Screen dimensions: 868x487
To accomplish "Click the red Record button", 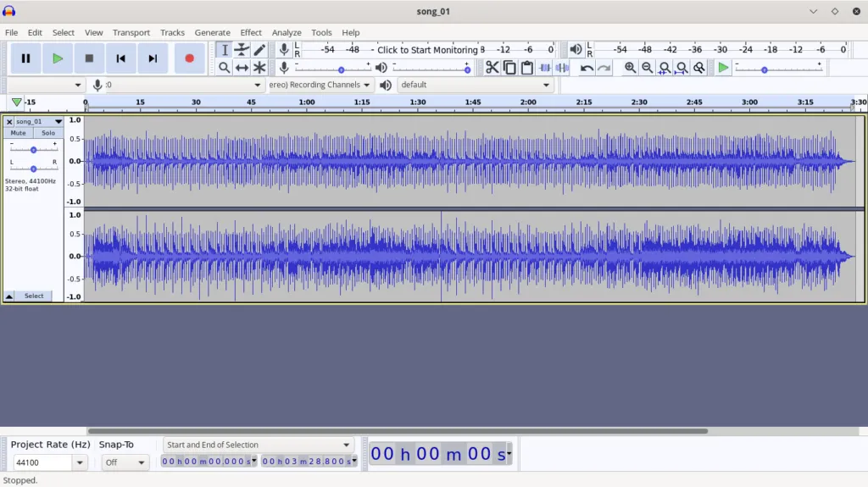I will pyautogui.click(x=189, y=58).
